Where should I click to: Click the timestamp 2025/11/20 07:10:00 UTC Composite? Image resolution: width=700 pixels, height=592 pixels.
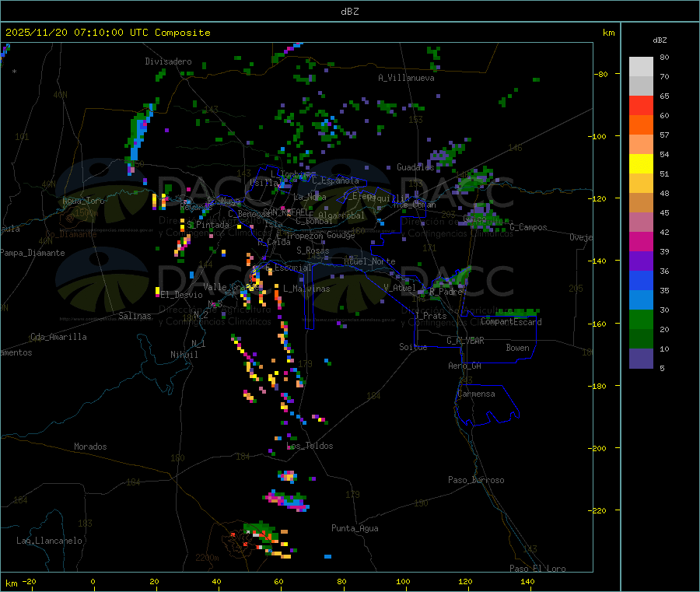tap(107, 33)
